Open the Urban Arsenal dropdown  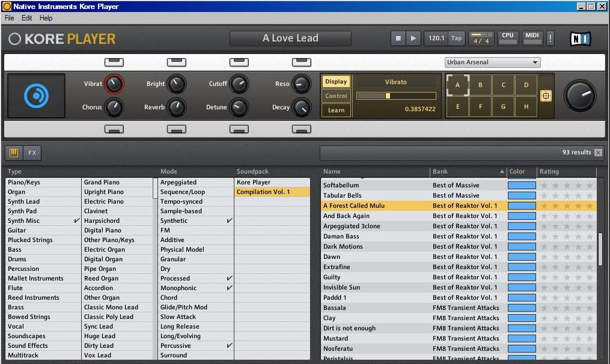click(493, 62)
